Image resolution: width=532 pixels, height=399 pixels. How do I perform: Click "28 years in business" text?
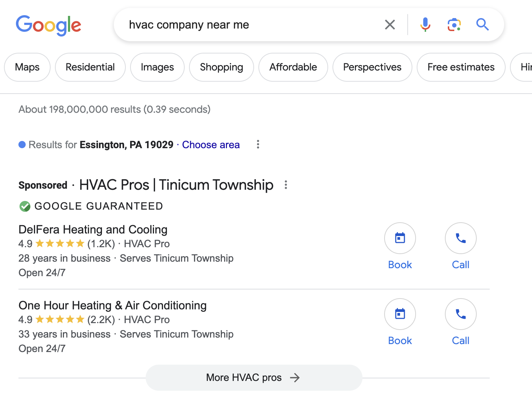(64, 258)
